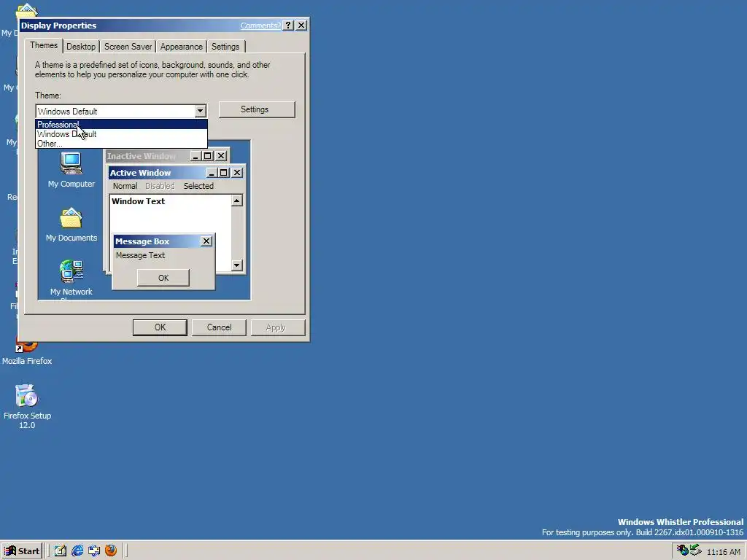747x560 pixels.
Task: Click Selected in preview menu bar
Action: point(198,186)
